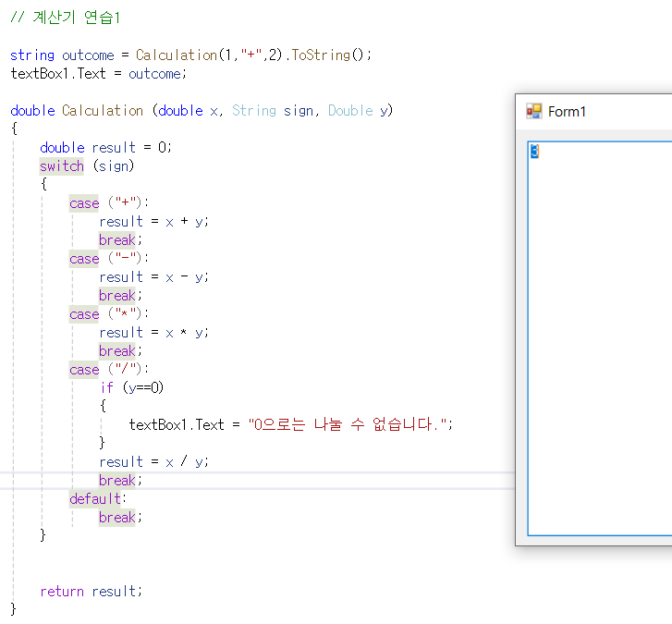Click the 'String sign' parameter

[x=273, y=111]
